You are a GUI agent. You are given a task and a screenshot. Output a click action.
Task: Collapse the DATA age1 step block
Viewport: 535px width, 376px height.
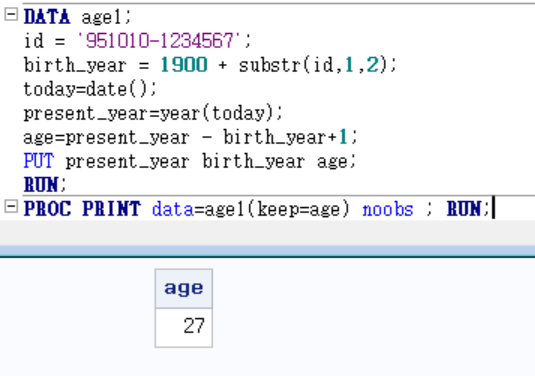pyautogui.click(x=11, y=14)
